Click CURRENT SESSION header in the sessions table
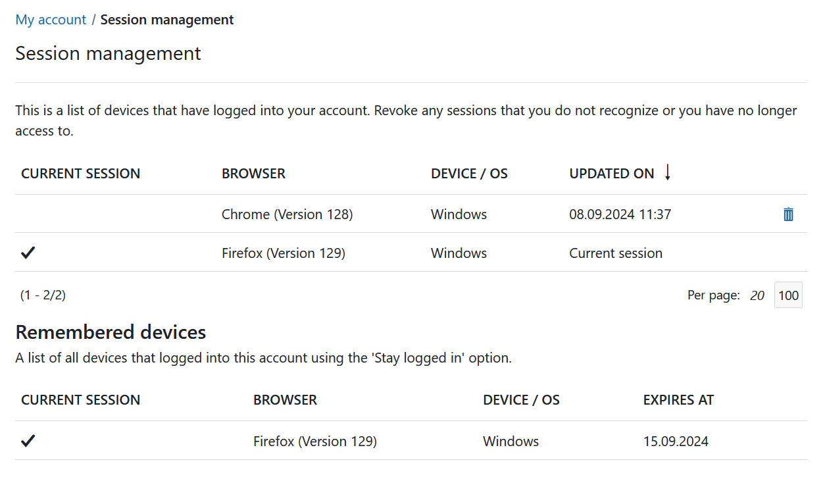 click(80, 174)
